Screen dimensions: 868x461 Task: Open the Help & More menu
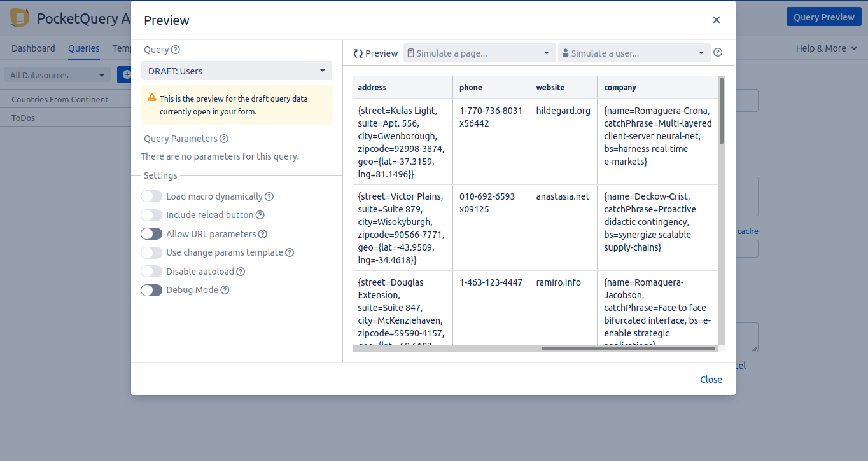[x=826, y=48]
